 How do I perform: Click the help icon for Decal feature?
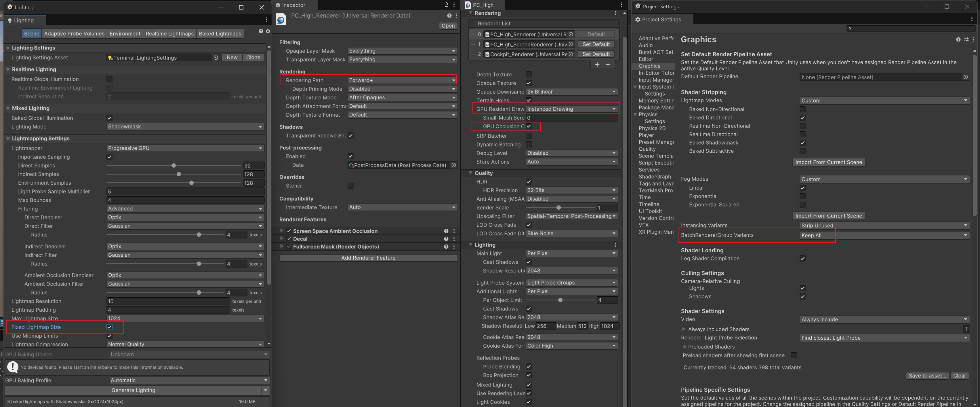pos(446,239)
